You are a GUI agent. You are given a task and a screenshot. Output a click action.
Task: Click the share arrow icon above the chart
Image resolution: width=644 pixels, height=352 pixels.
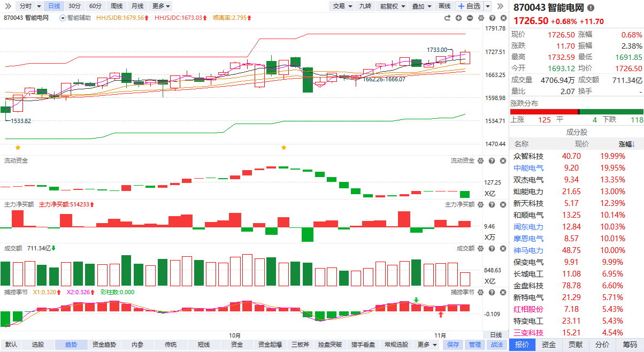[447, 18]
